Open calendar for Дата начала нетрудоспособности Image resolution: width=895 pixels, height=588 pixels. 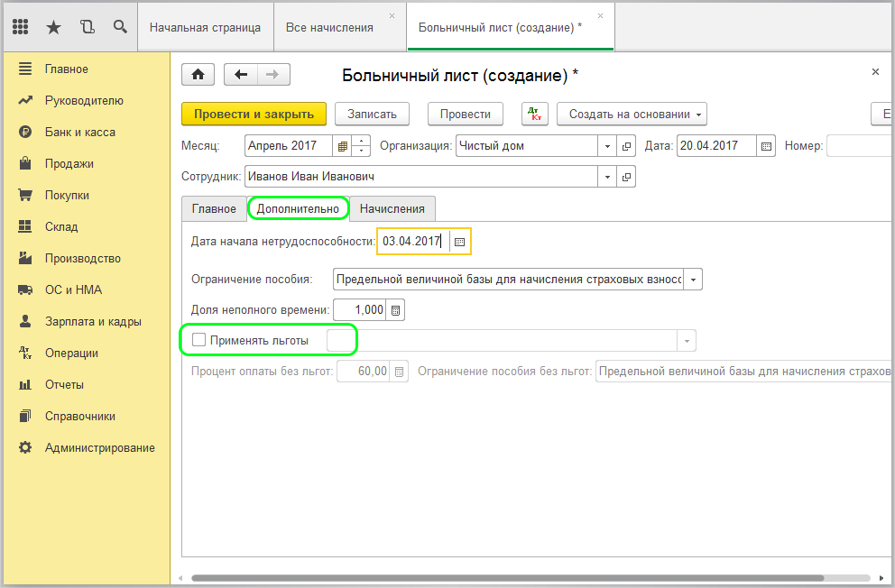(x=459, y=242)
